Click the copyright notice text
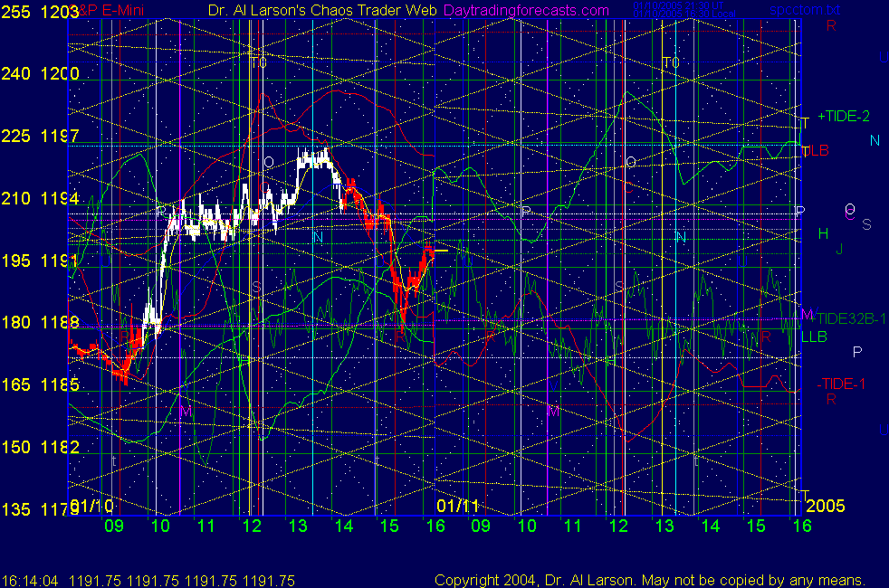This screenshot has width=889, height=588. click(649, 580)
